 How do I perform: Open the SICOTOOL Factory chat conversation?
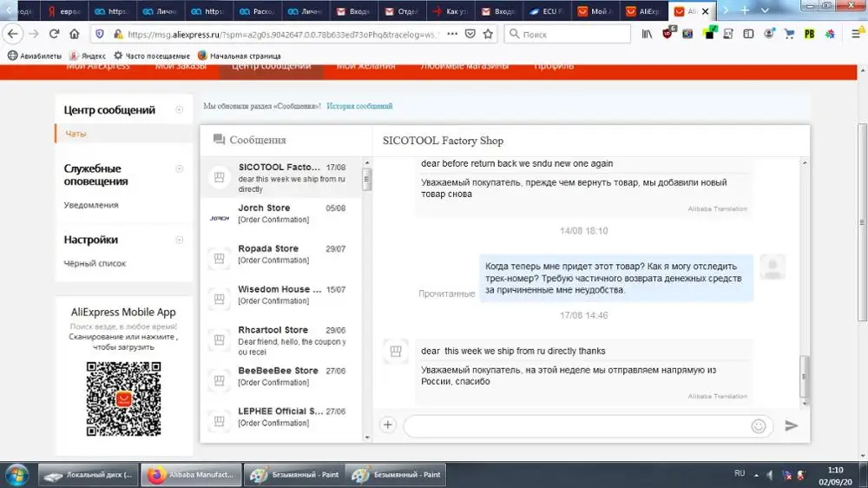click(281, 177)
